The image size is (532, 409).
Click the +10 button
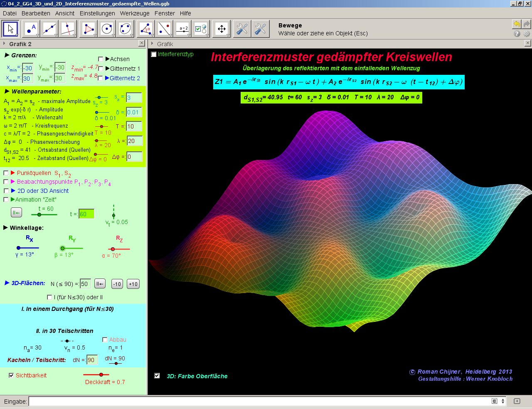(x=133, y=284)
